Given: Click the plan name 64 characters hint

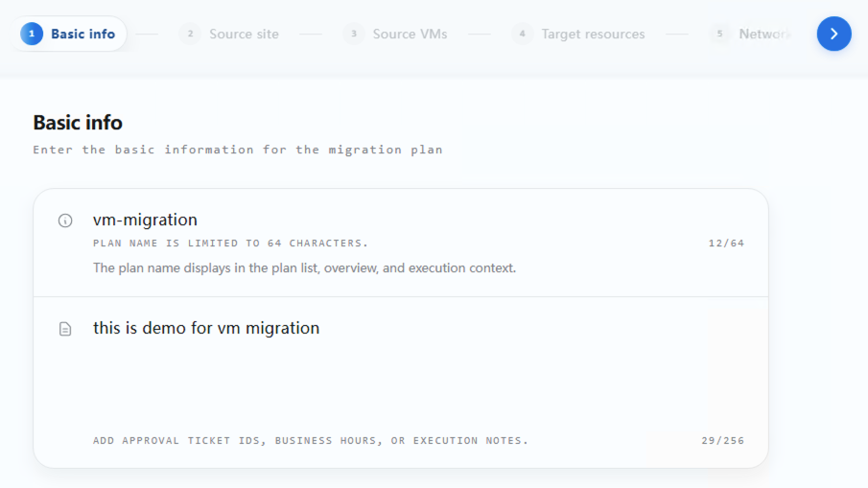Looking at the screenshot, I should click(230, 243).
